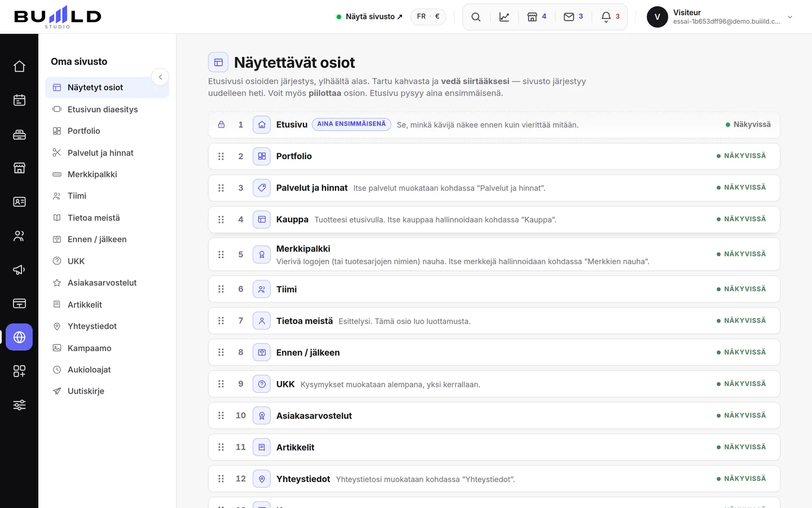Toggle visibility of the Kauppa section
The image size is (812, 508).
[741, 219]
